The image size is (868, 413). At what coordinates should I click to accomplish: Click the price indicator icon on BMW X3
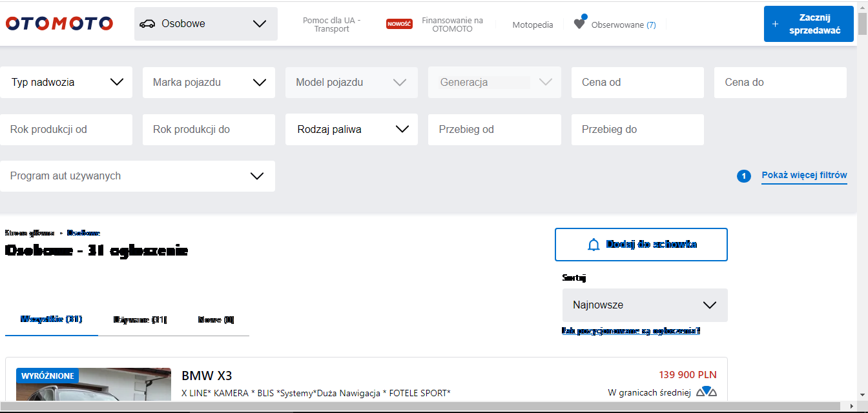(x=707, y=392)
